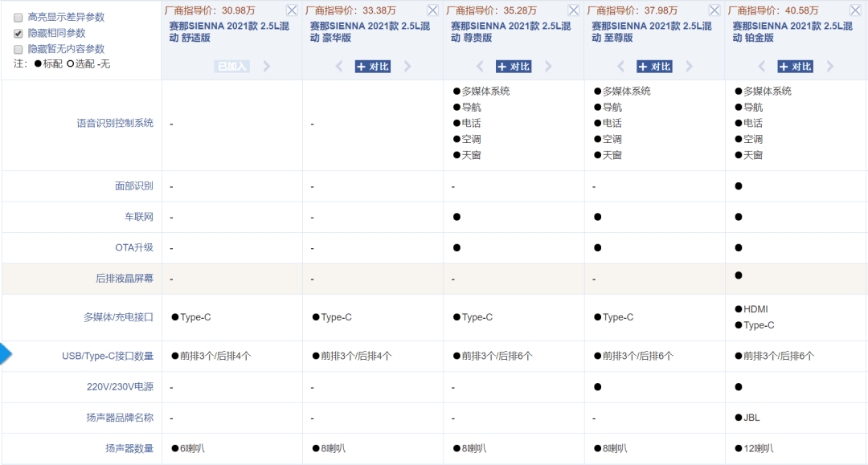Click the 220V/230V电源 parameter label
Image resolution: width=868 pixels, height=465 pixels.
120,386
